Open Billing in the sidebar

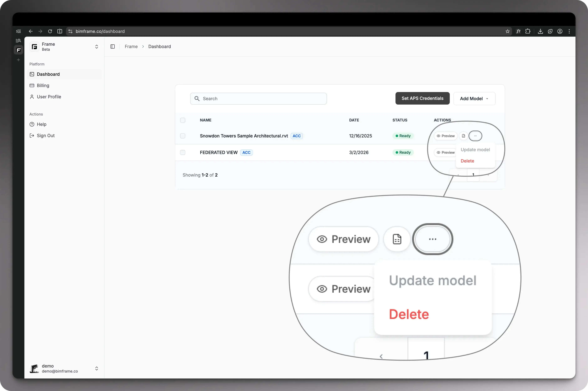coord(43,85)
